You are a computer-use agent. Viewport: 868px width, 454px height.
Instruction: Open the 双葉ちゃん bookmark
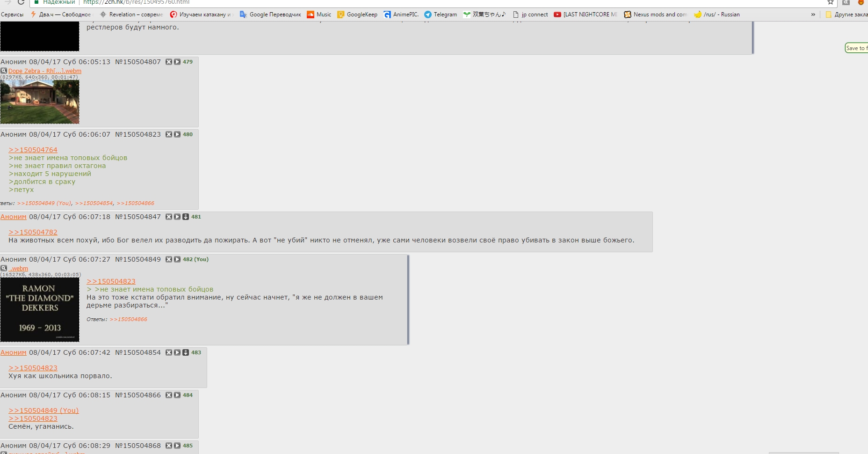pyautogui.click(x=485, y=15)
